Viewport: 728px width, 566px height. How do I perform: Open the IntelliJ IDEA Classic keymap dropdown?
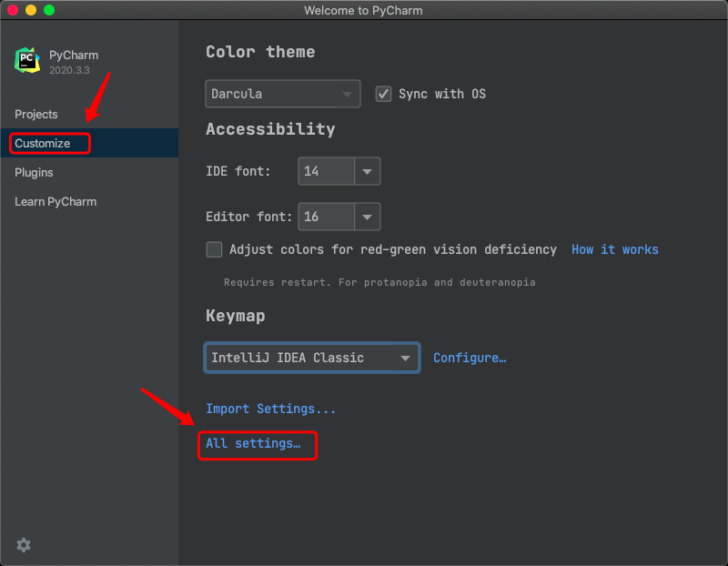tap(311, 358)
